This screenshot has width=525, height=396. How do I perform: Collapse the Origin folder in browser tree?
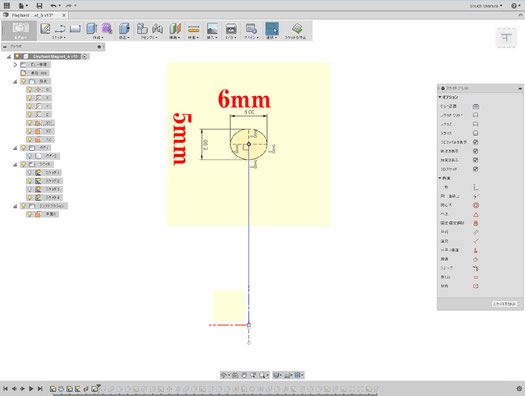(15, 81)
